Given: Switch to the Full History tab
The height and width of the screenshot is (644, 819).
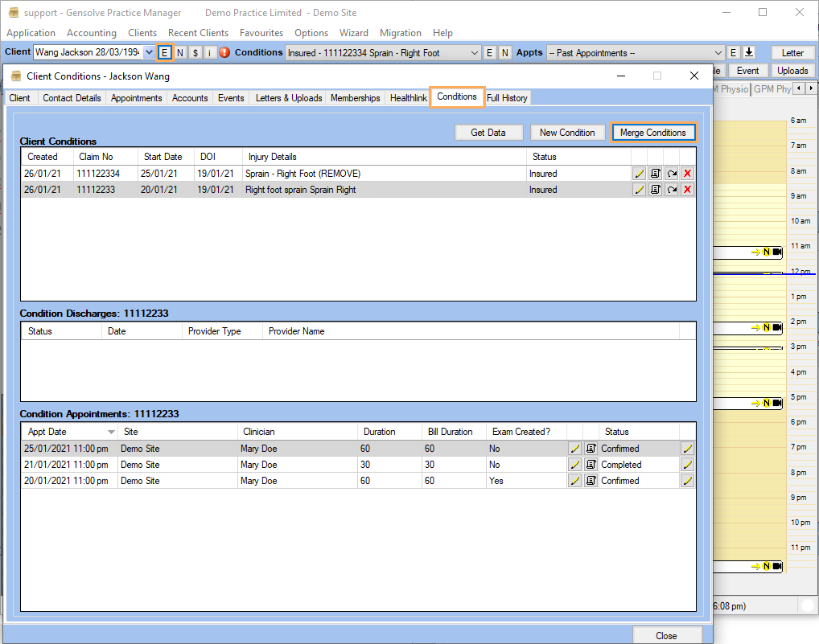Looking at the screenshot, I should 507,98.
